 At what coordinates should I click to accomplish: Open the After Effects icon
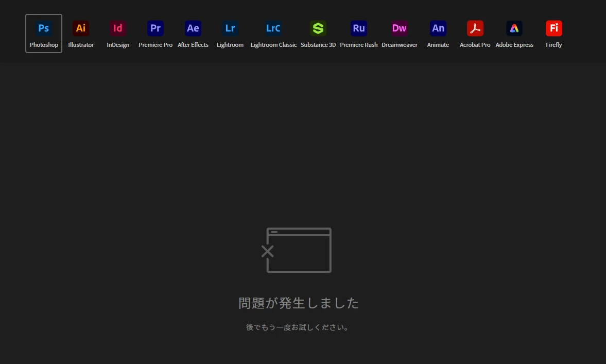(193, 28)
